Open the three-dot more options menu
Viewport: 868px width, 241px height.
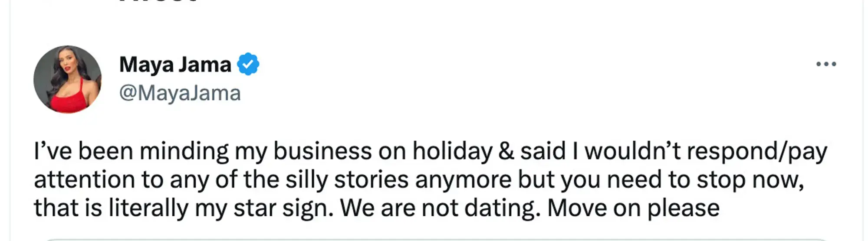[x=826, y=64]
